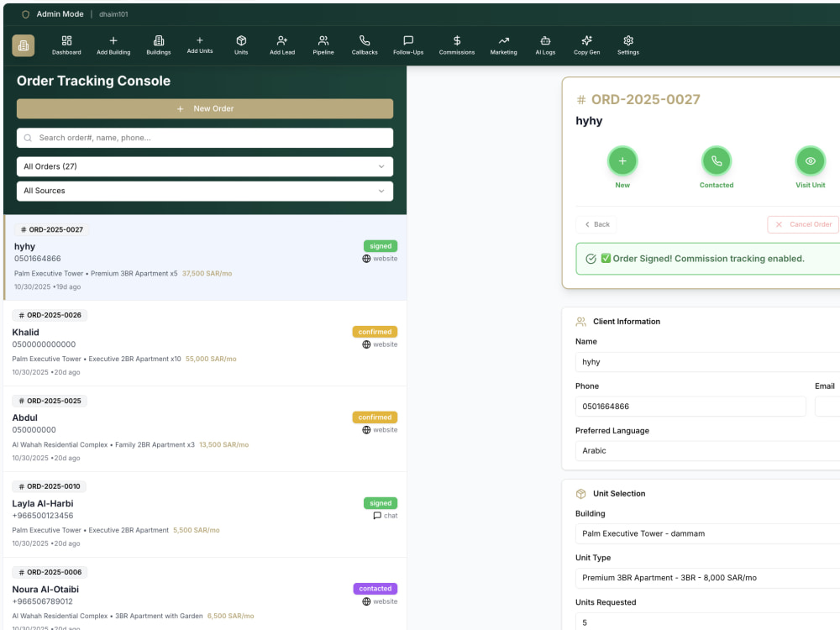Open Add Building in the navbar
This screenshot has height=630, width=840.
point(113,45)
